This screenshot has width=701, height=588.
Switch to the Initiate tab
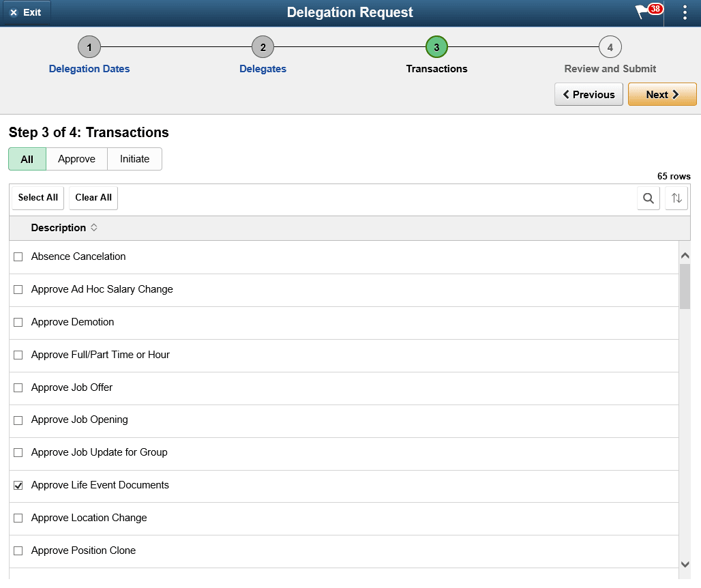click(134, 159)
